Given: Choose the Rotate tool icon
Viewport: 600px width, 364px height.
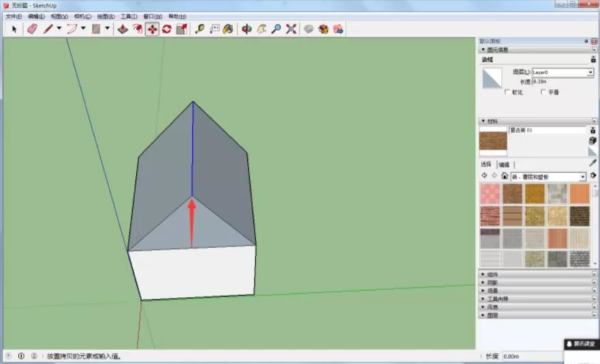Looking at the screenshot, I should tap(167, 29).
